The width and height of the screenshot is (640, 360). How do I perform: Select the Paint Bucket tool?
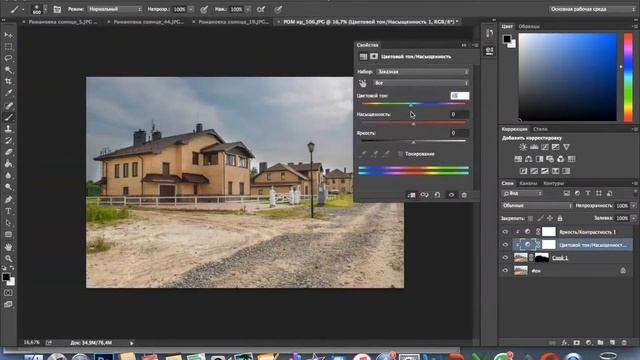8,164
